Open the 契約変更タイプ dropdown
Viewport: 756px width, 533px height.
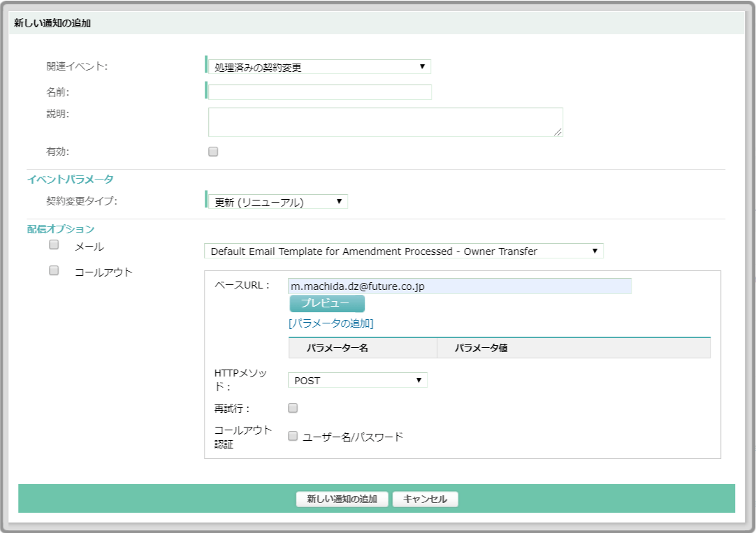(x=277, y=201)
